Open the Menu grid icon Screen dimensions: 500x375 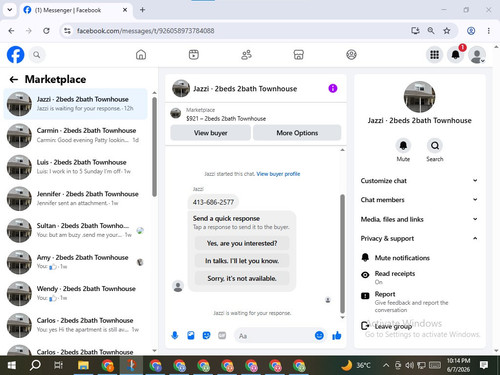(434, 55)
